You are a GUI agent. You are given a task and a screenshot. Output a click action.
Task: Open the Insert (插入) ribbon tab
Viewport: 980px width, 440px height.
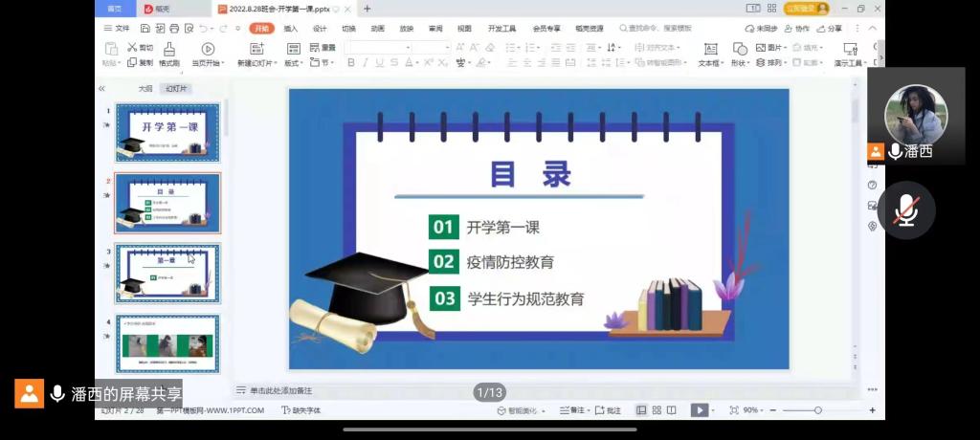tap(291, 29)
